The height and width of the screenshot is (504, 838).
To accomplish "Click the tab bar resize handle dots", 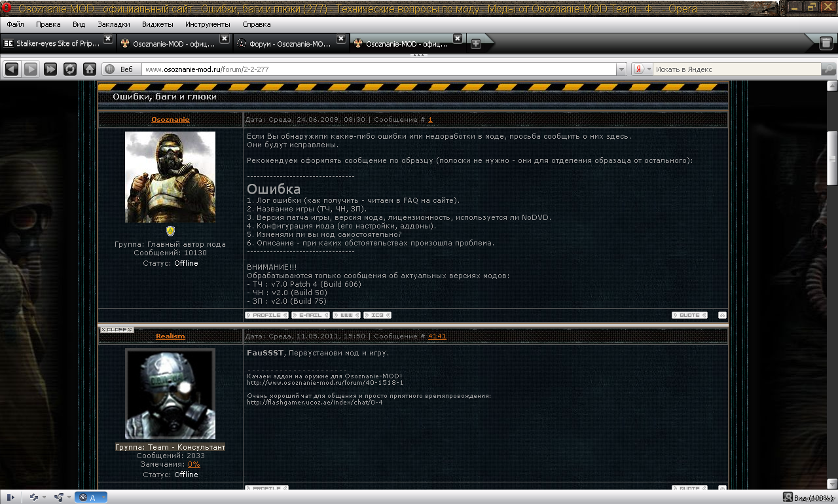I will point(419,56).
